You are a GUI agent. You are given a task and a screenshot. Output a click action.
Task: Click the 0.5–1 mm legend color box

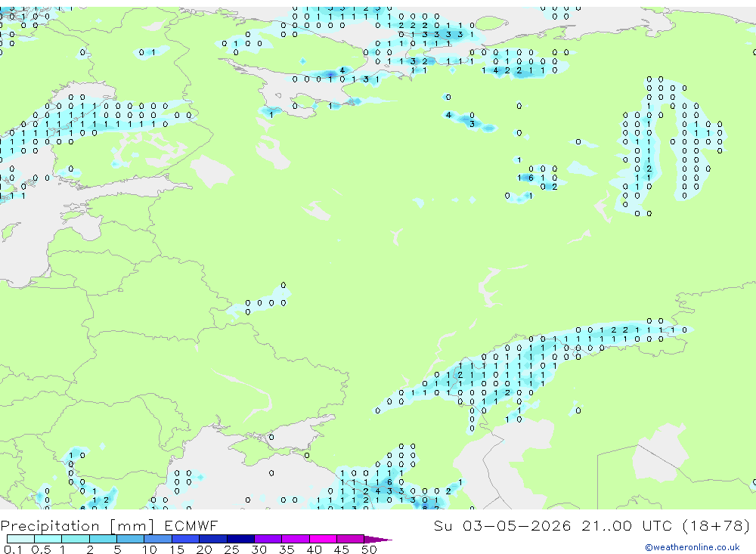tap(48, 539)
